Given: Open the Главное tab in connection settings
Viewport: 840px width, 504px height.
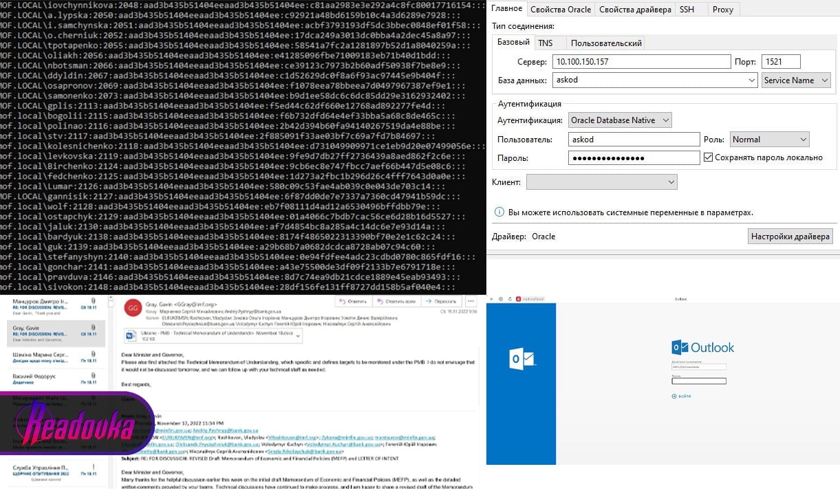Looking at the screenshot, I should click(x=506, y=9).
